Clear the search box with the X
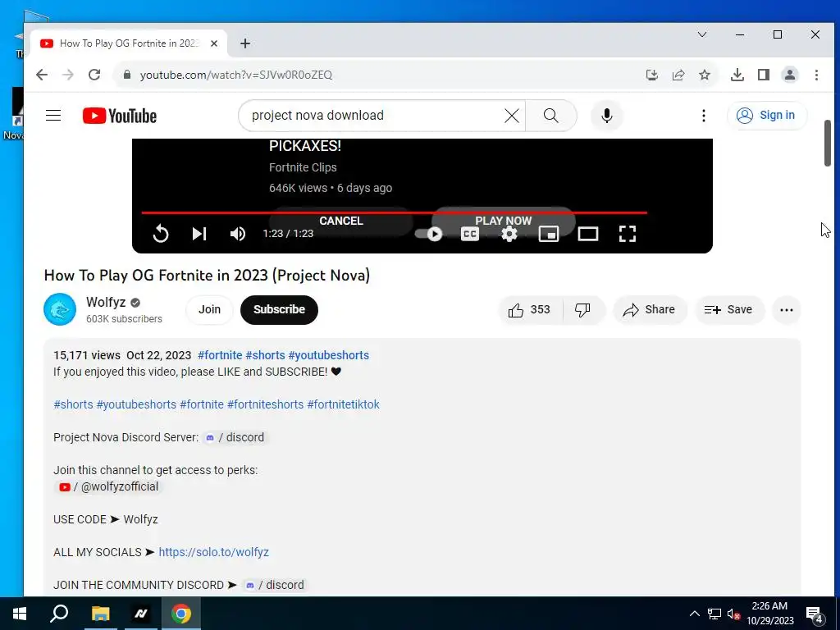This screenshot has width=840, height=630. [512, 115]
